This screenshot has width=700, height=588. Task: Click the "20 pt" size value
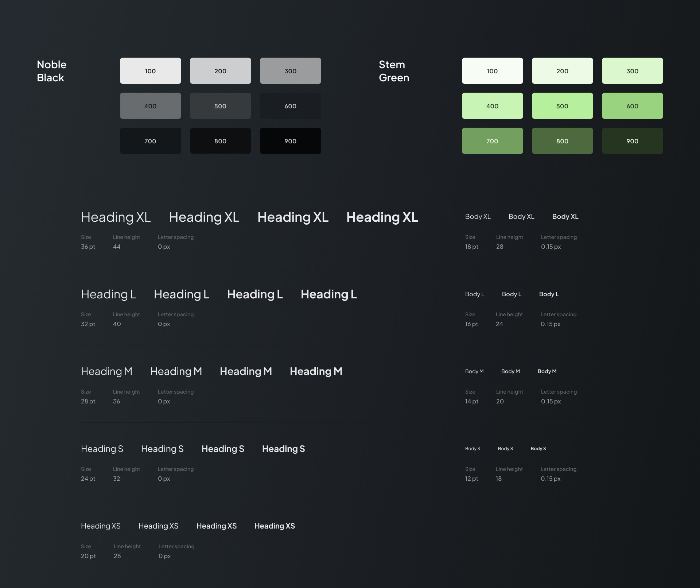[88, 556]
